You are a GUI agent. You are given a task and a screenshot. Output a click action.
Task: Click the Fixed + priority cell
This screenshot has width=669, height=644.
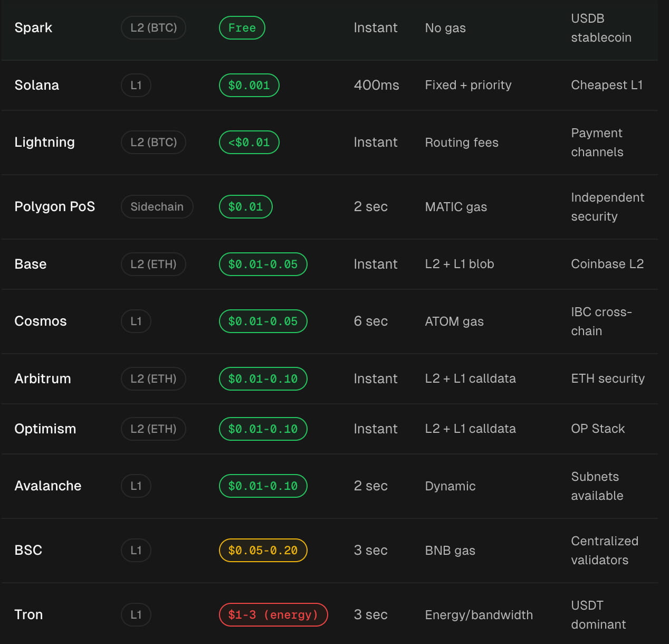point(469,85)
